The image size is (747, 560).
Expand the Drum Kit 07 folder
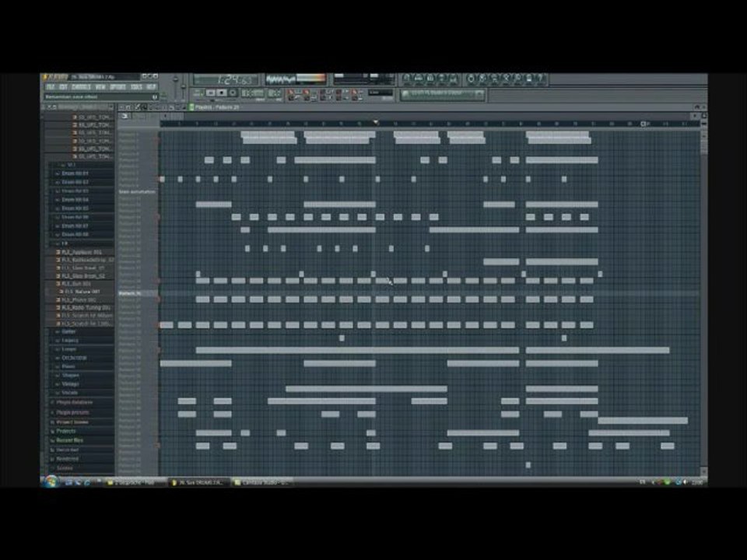(x=75, y=226)
